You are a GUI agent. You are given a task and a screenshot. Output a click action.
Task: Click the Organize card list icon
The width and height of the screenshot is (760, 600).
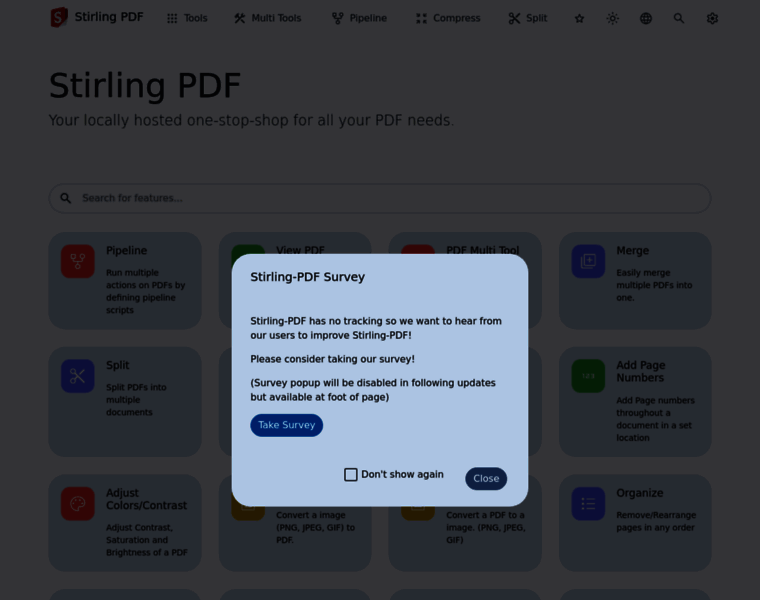(588, 504)
